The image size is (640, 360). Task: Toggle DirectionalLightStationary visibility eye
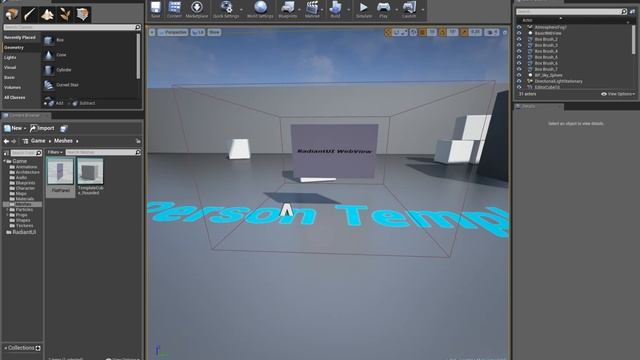click(x=519, y=82)
